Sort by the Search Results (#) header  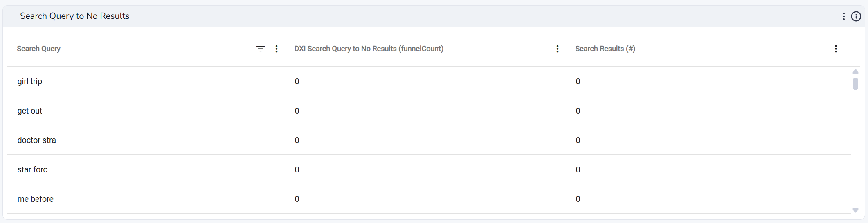605,49
